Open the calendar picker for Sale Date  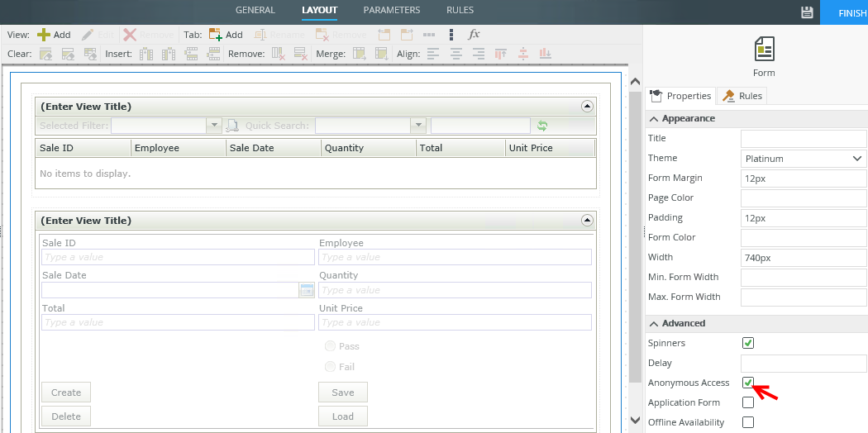coord(307,290)
